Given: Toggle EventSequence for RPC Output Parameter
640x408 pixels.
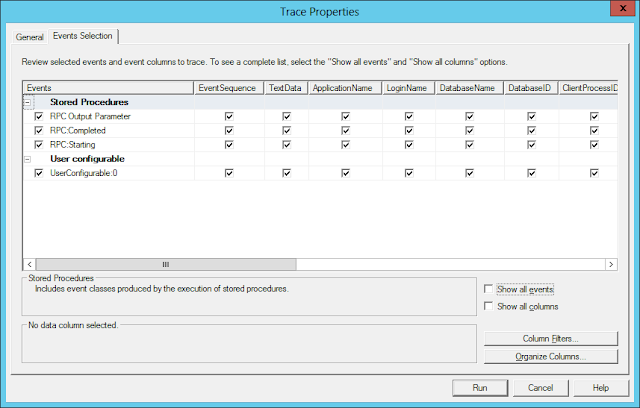Looking at the screenshot, I should point(229,117).
